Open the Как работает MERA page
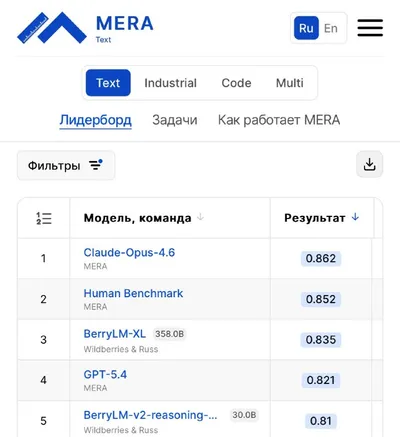 [279, 120]
